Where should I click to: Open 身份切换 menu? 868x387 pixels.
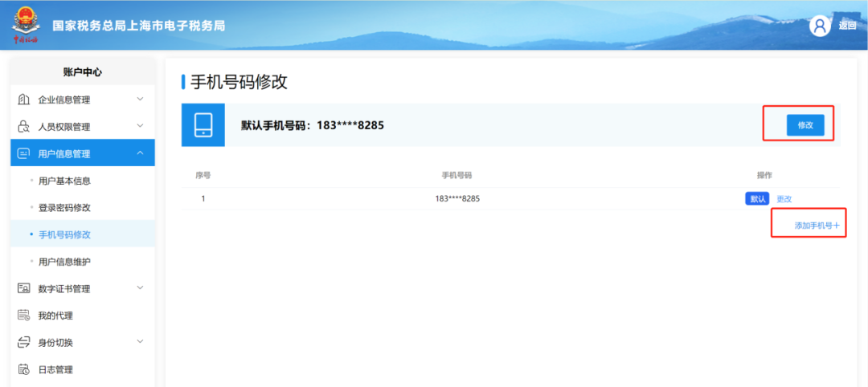click(x=83, y=342)
